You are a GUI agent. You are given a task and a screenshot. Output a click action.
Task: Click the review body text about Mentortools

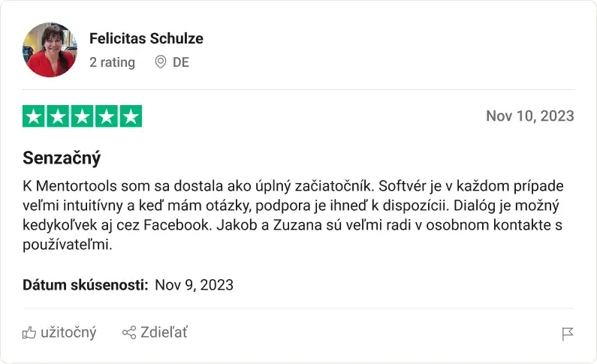pyautogui.click(x=293, y=214)
